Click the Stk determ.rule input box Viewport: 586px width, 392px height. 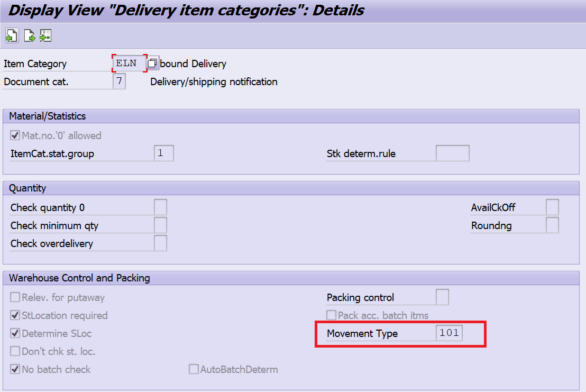coord(452,153)
